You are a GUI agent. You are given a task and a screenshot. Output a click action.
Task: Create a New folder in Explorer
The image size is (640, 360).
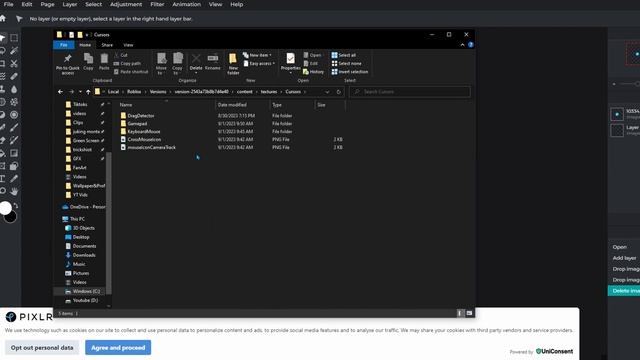pos(233,64)
